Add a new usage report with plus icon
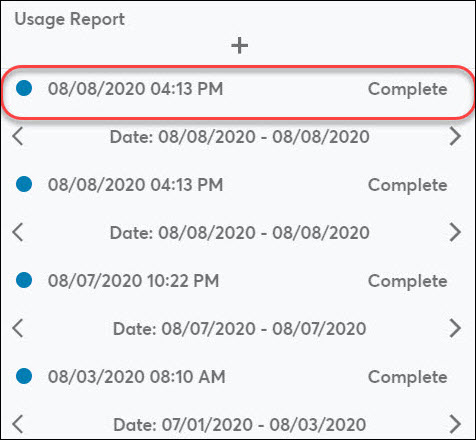Viewport: 476px width, 440px height. [x=239, y=46]
